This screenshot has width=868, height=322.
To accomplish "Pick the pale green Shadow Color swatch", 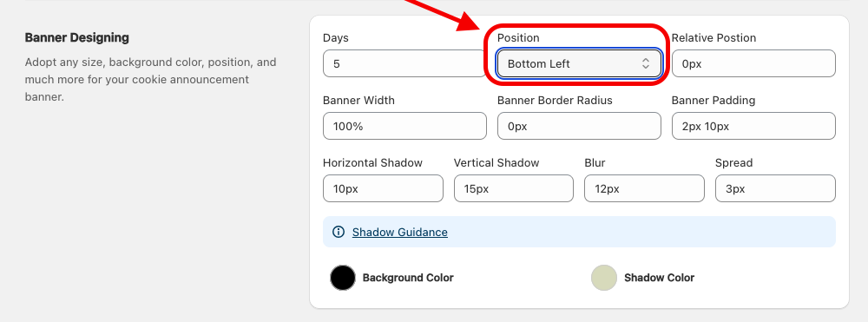I will (x=604, y=278).
